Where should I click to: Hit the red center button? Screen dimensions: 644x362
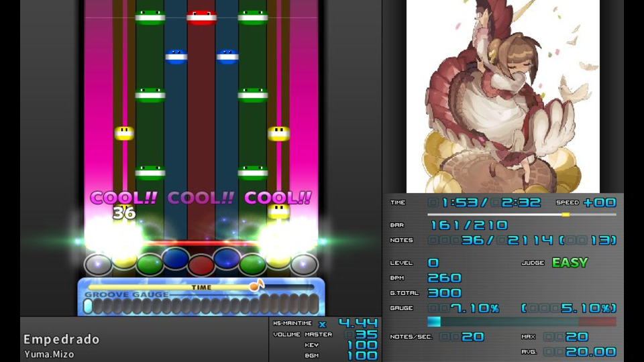(x=201, y=265)
